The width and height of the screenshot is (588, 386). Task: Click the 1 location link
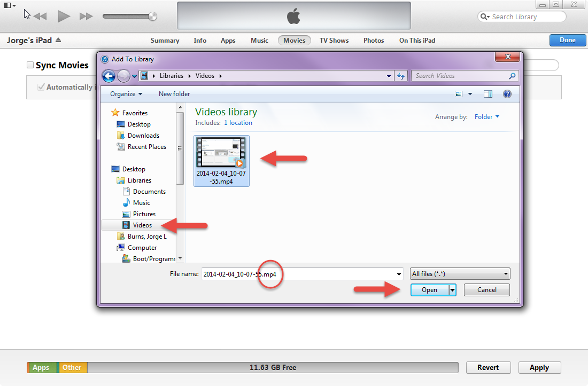point(238,123)
